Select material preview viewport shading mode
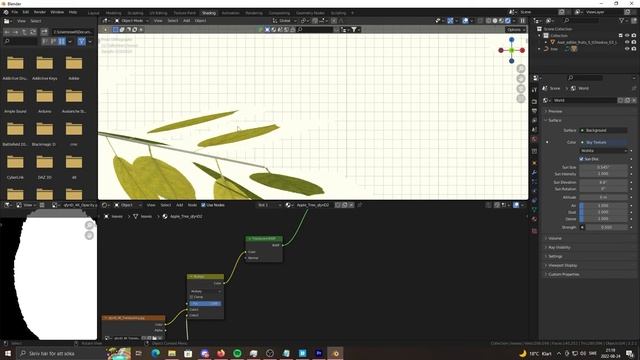640x360 pixels. (x=501, y=20)
